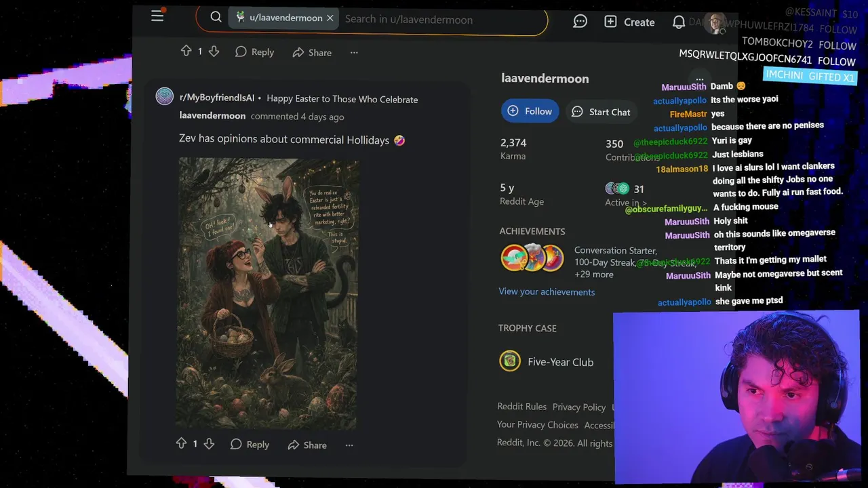Share the top partially visible comment
The image size is (868, 488).
tap(312, 52)
